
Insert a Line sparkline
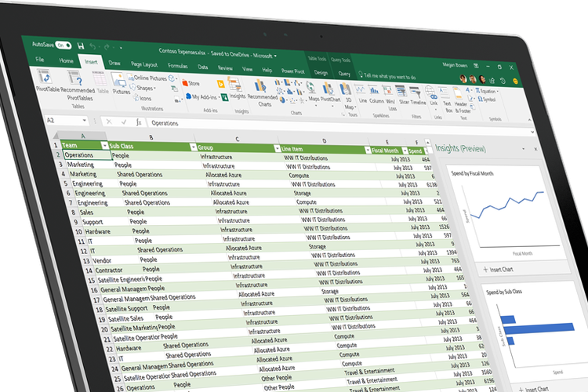click(362, 94)
